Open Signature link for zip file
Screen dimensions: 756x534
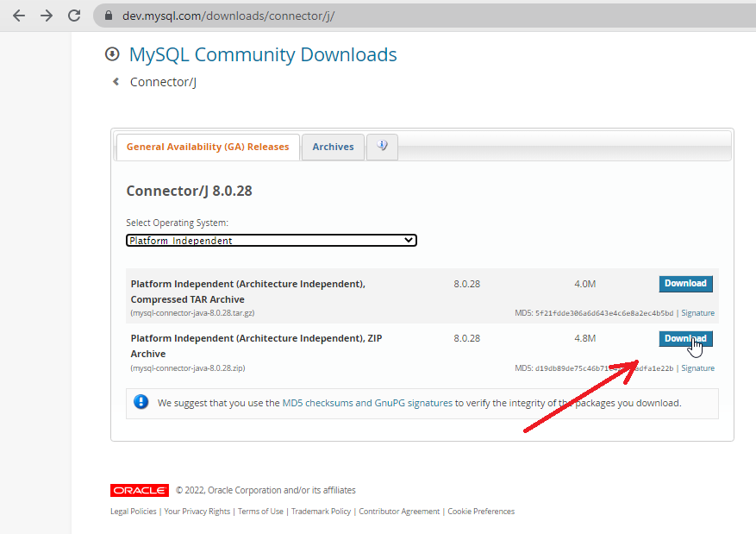pyautogui.click(x=697, y=368)
